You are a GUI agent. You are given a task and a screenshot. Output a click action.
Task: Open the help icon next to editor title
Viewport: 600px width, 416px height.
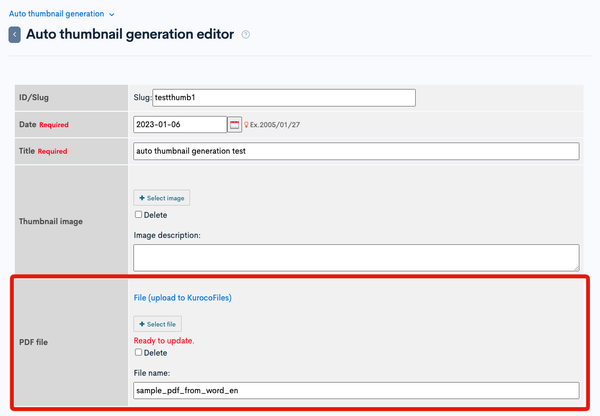pyautogui.click(x=246, y=34)
